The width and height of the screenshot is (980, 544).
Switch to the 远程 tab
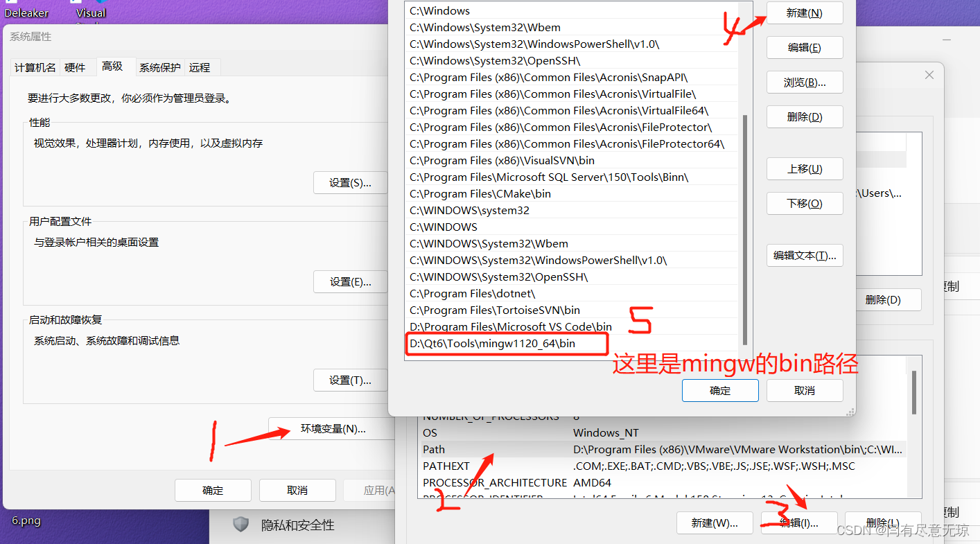(x=201, y=67)
